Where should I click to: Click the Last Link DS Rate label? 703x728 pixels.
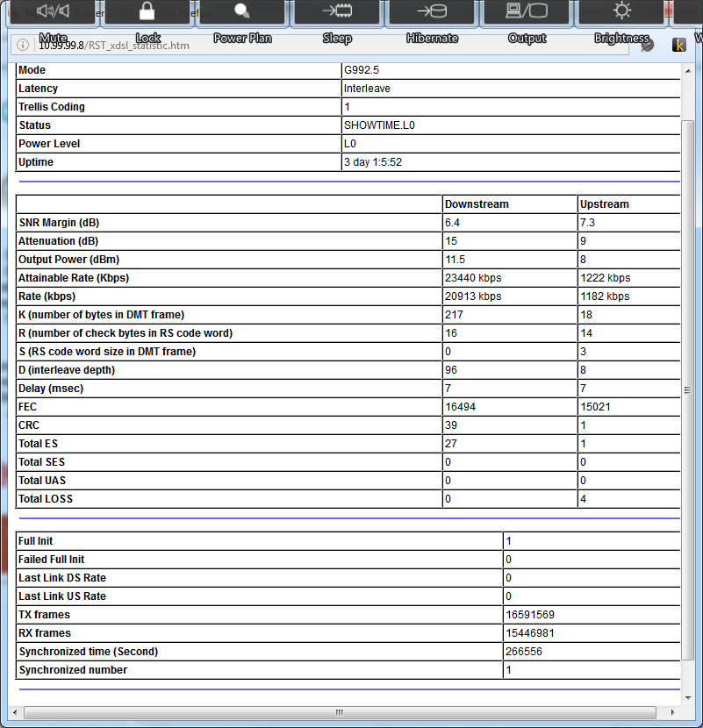61,578
